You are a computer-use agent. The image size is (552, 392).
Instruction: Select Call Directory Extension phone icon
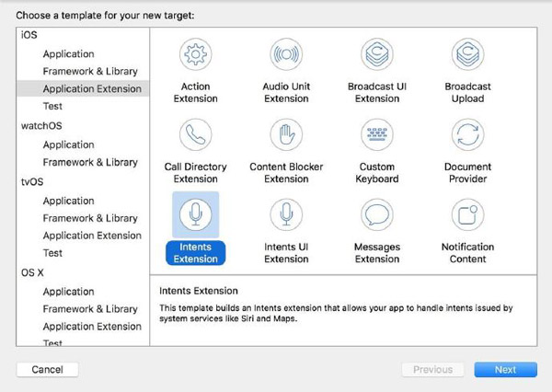coord(195,134)
